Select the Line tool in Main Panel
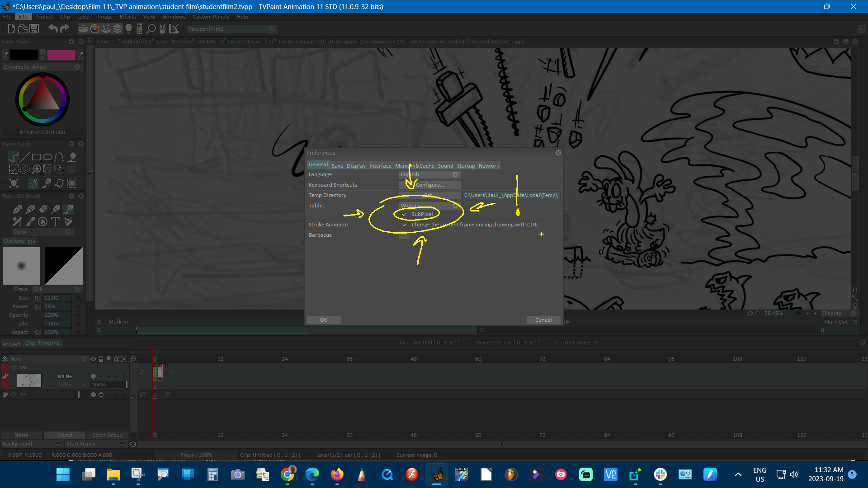 pyautogui.click(x=25, y=157)
